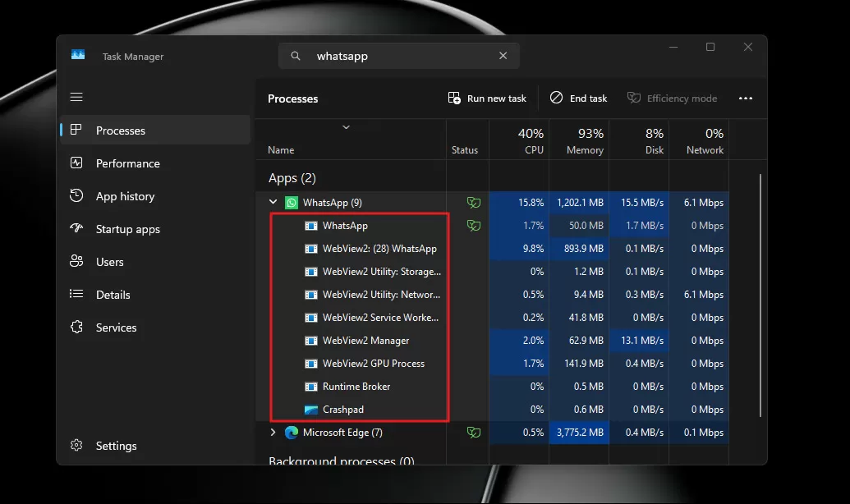Open the Services page
Viewport: 850px width, 504px height.
point(155,328)
